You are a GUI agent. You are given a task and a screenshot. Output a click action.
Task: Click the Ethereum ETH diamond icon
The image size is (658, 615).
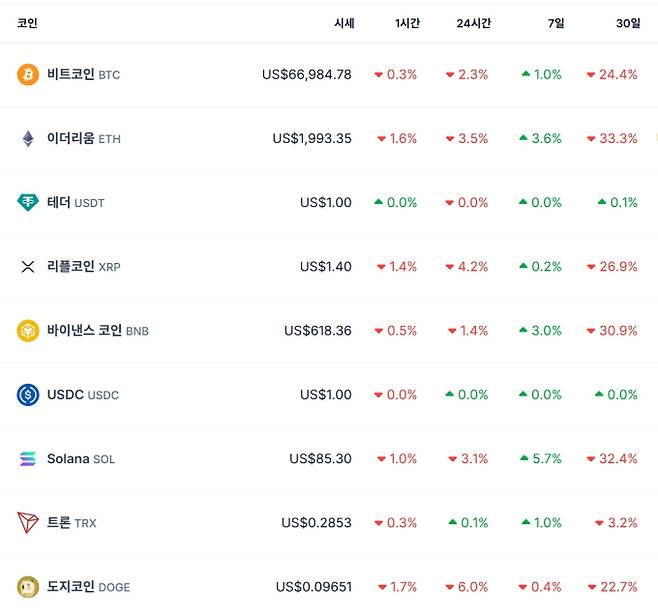28,138
